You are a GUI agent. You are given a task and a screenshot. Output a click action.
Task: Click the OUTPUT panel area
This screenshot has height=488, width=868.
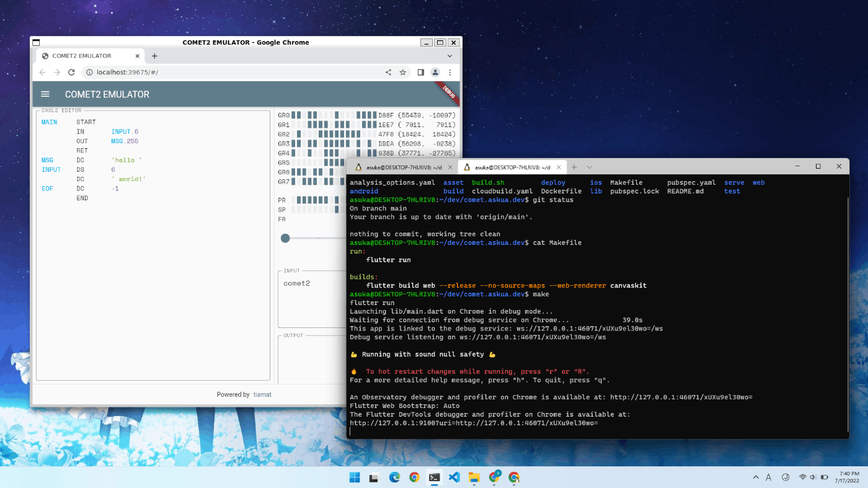[312, 361]
